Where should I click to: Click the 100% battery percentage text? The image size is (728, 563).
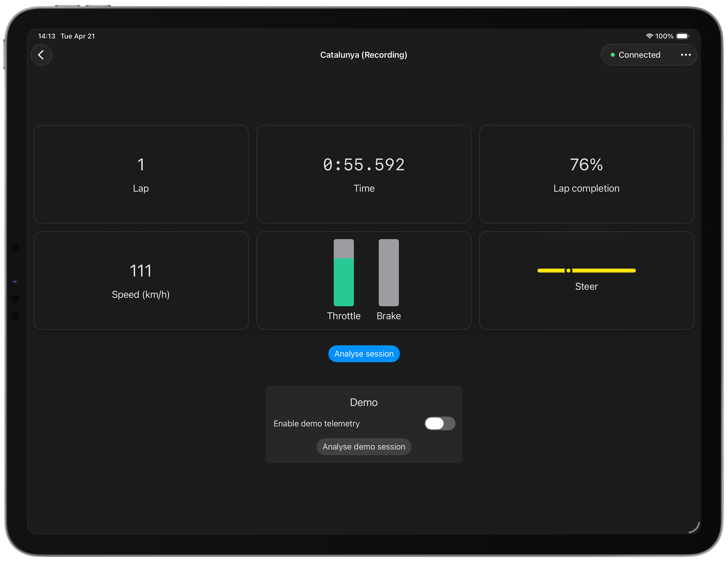click(x=664, y=36)
